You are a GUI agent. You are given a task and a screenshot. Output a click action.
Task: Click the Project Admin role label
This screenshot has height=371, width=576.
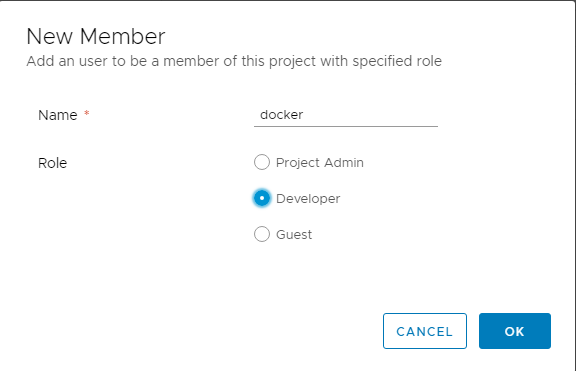click(320, 162)
